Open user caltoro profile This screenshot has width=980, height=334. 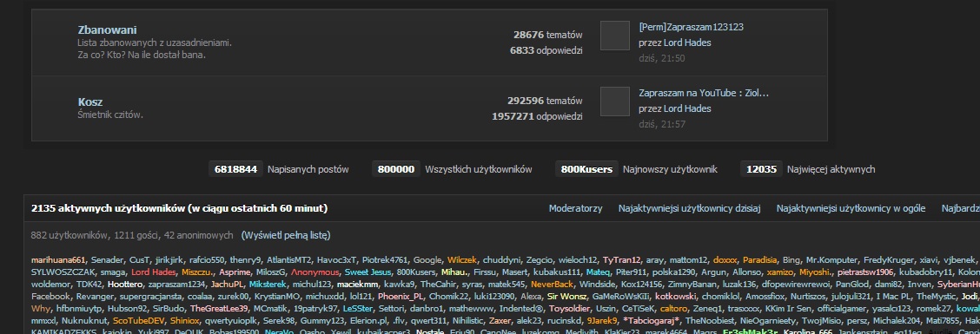(674, 309)
